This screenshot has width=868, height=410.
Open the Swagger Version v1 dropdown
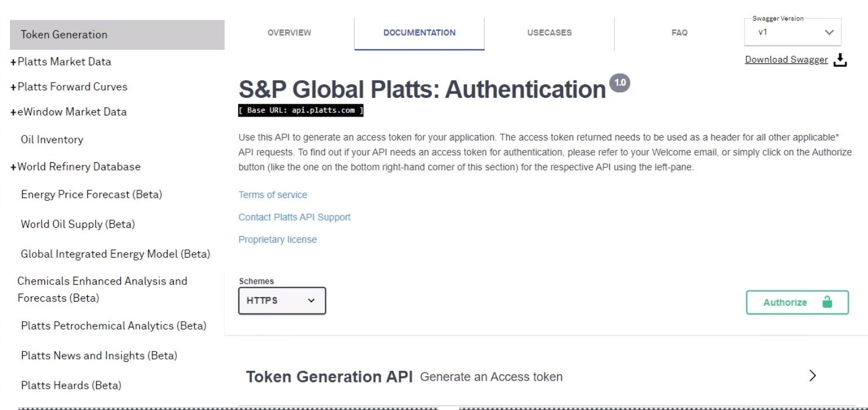click(x=792, y=32)
